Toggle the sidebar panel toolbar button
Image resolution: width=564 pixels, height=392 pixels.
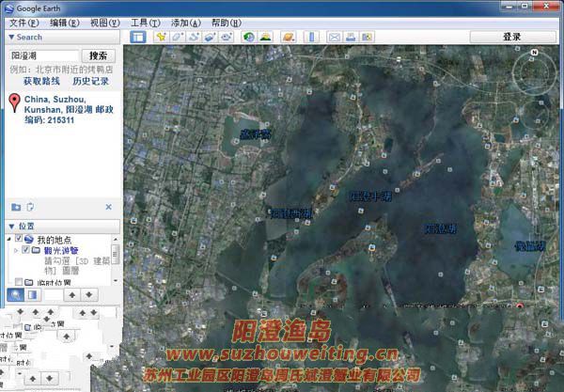(x=138, y=37)
